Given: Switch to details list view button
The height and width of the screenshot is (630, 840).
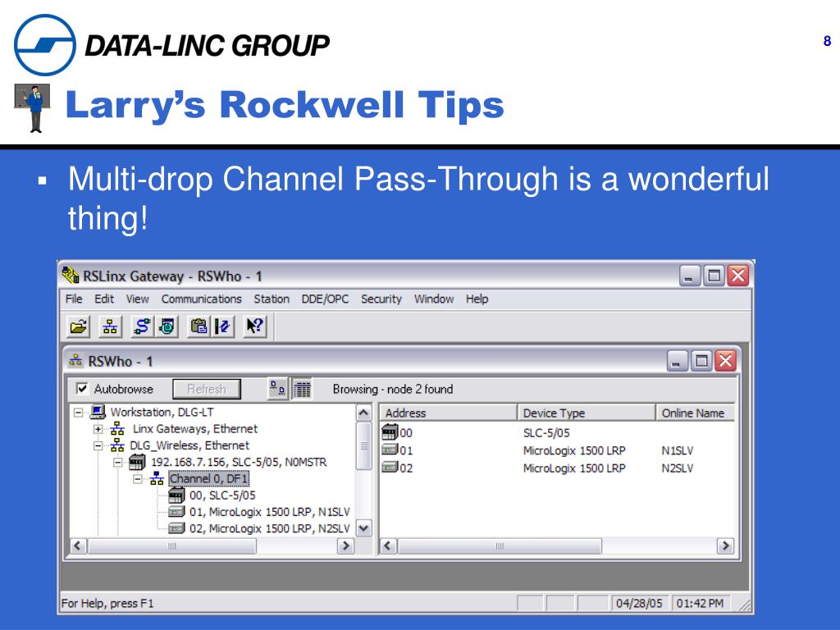Looking at the screenshot, I should (x=302, y=389).
